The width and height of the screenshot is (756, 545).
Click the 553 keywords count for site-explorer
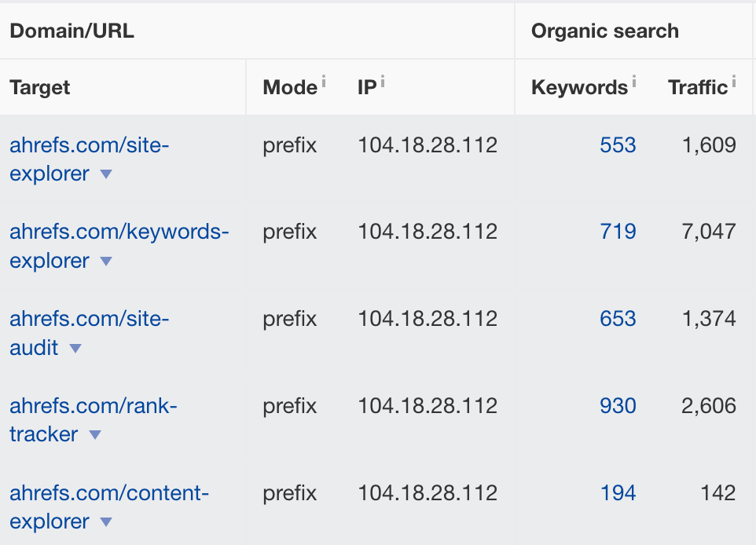618,144
